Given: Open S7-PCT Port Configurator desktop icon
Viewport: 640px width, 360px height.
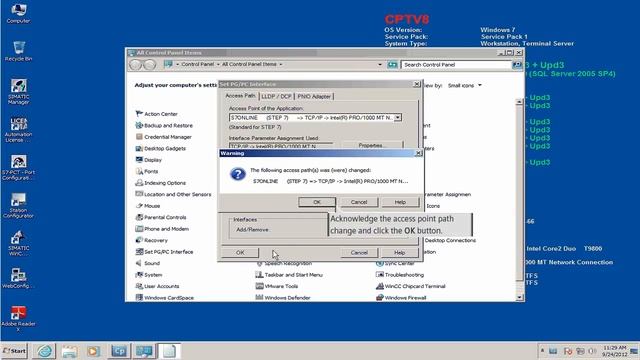Looking at the screenshot, I should (x=18, y=167).
